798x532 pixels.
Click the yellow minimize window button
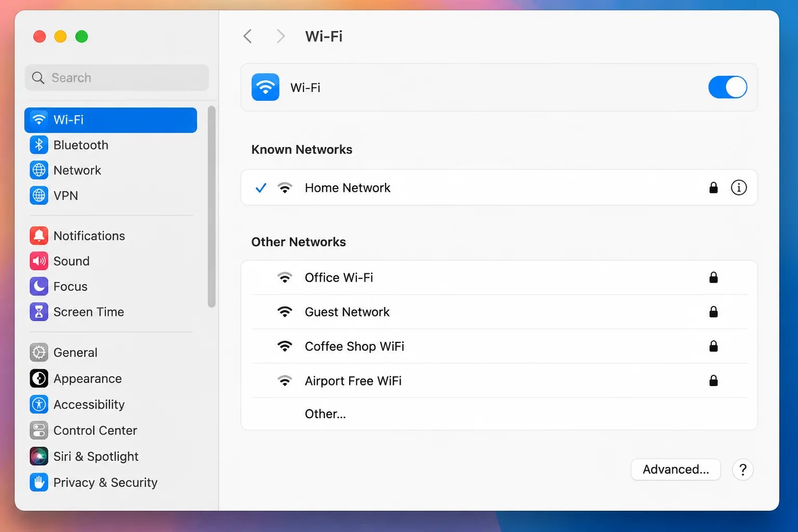60,36
